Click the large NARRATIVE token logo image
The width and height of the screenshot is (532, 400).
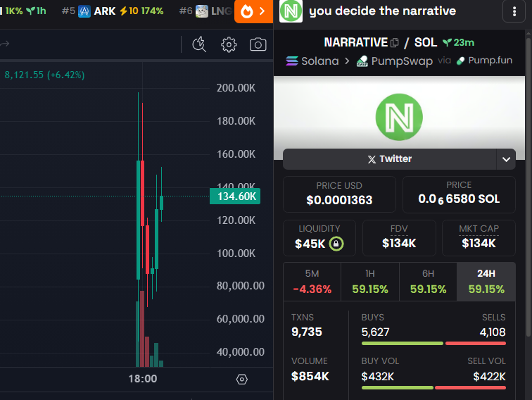pos(399,117)
